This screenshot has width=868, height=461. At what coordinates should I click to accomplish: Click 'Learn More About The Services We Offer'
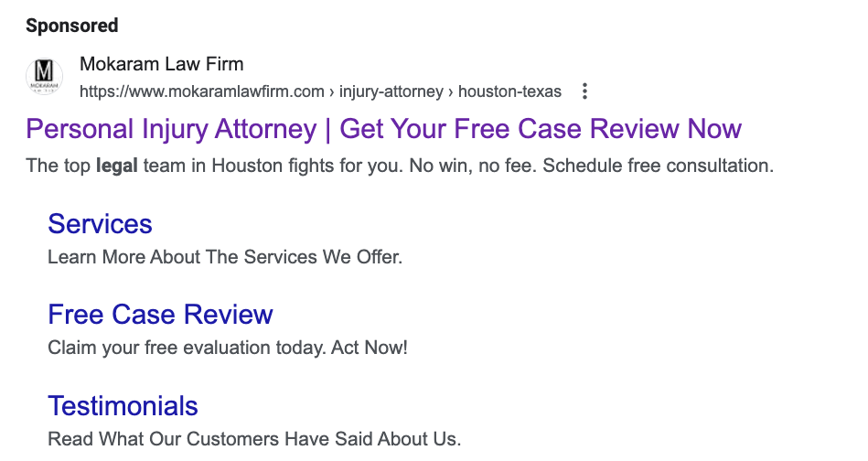click(224, 257)
